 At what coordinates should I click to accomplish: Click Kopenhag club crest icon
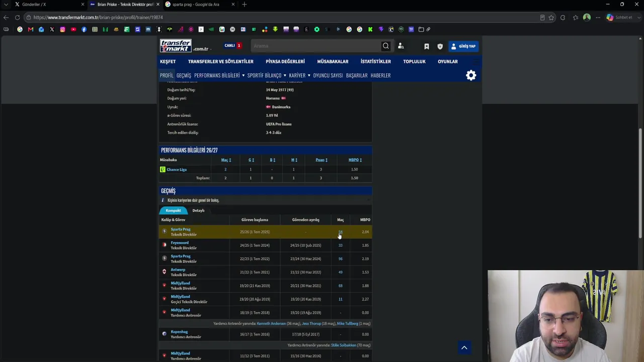pos(164,334)
